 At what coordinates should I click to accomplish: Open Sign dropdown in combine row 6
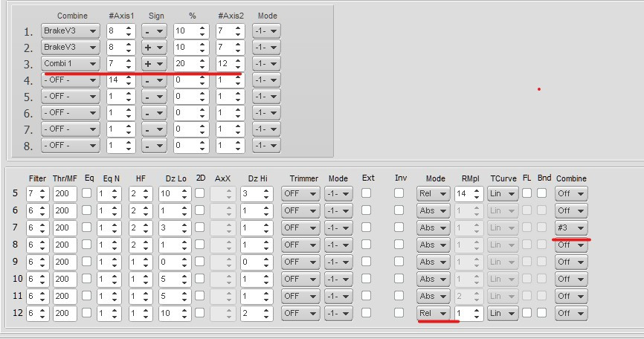[154, 113]
